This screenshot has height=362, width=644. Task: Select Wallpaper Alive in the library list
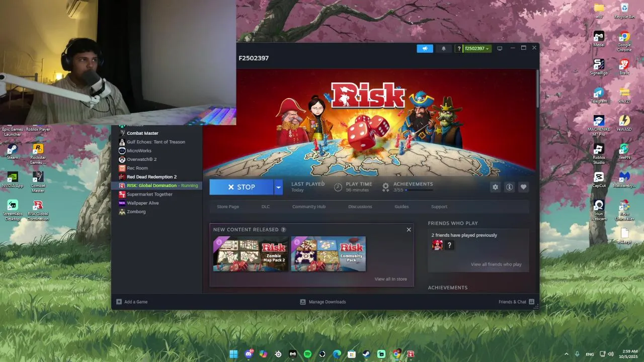coord(156,203)
